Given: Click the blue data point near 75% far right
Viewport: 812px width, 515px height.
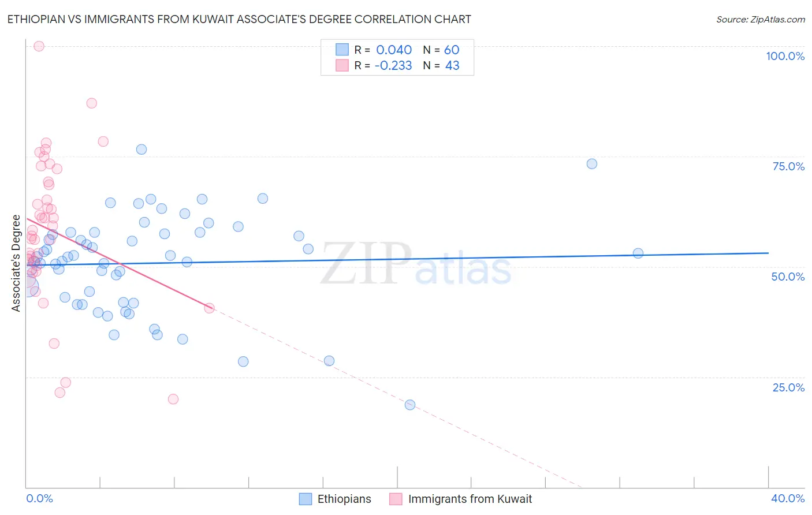Looking at the screenshot, I should pos(592,164).
